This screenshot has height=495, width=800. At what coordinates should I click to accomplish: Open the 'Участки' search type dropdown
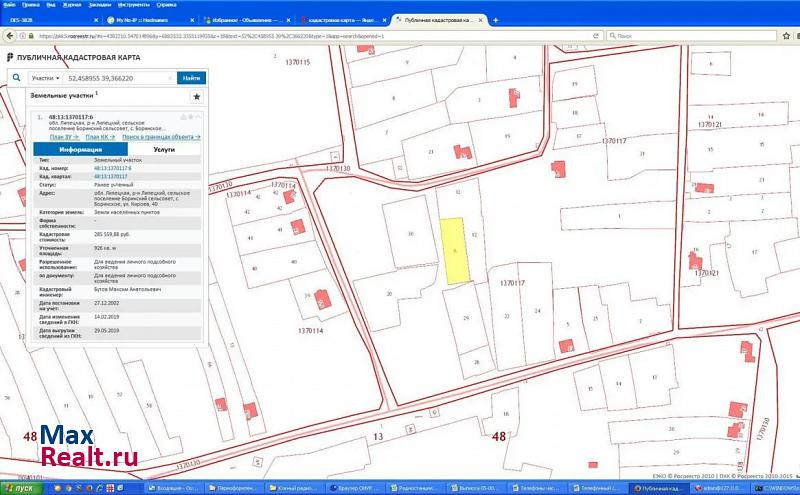pos(45,77)
